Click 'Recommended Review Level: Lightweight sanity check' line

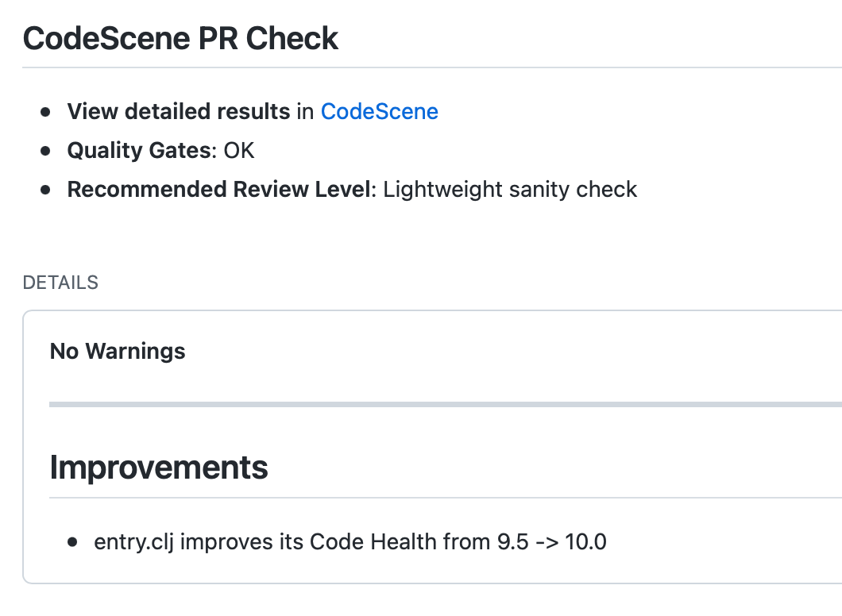(352, 190)
